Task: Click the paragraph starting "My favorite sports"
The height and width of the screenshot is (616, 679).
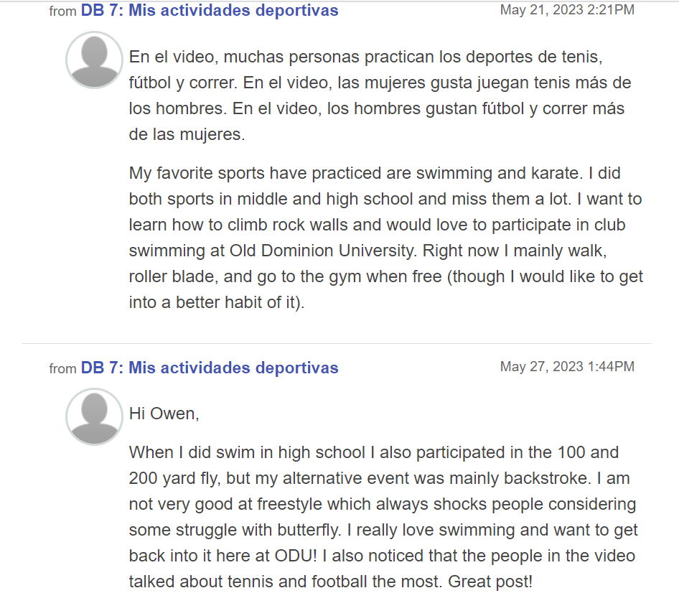Action: [385, 238]
